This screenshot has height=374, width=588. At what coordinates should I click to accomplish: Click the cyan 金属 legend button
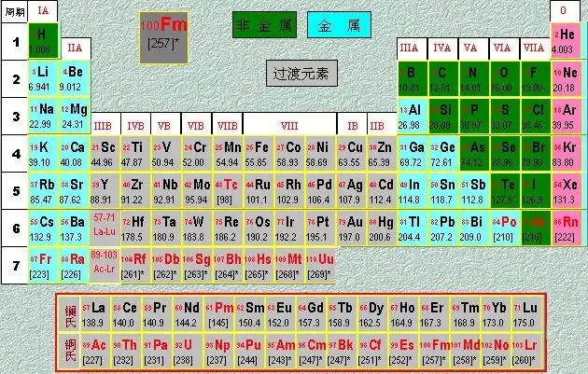[339, 25]
